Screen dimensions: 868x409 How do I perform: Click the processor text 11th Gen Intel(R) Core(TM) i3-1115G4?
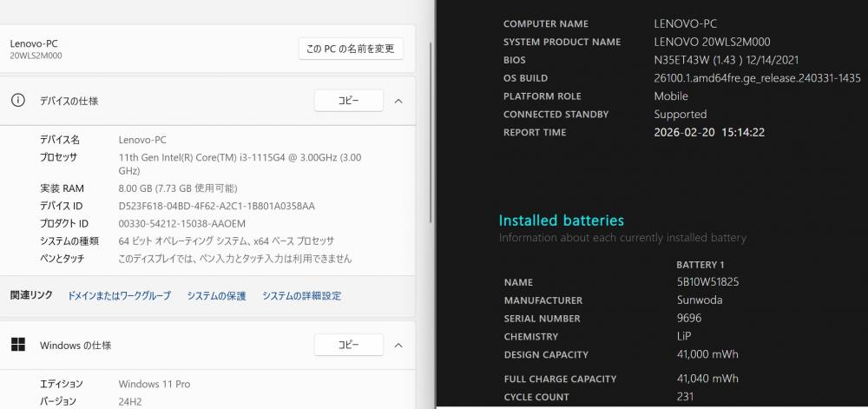[202, 157]
